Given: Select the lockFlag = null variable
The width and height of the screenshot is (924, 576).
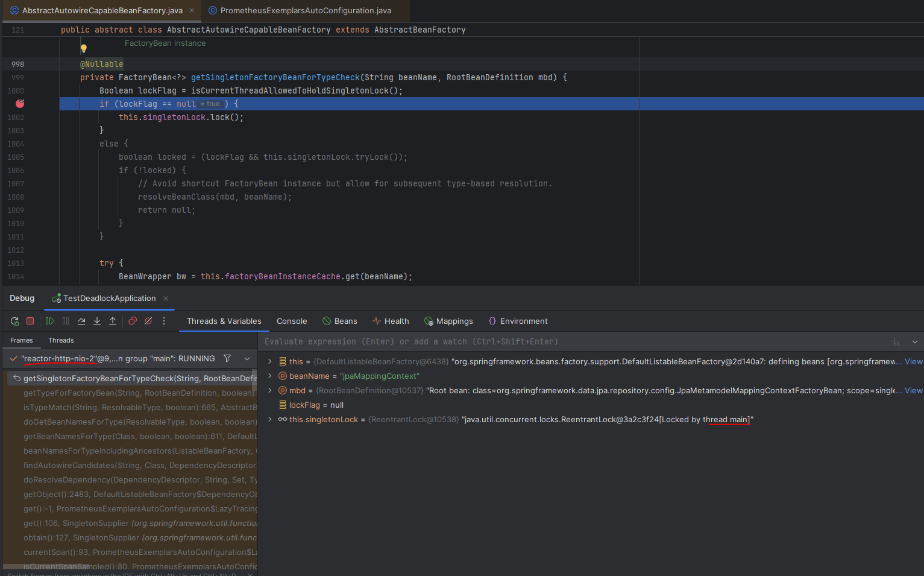Looking at the screenshot, I should [316, 405].
